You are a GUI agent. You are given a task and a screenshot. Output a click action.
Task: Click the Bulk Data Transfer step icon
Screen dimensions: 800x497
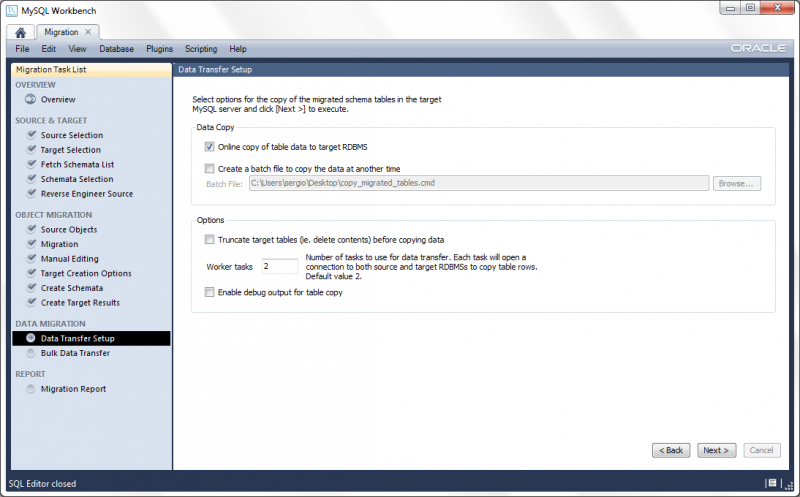pyautogui.click(x=32, y=353)
